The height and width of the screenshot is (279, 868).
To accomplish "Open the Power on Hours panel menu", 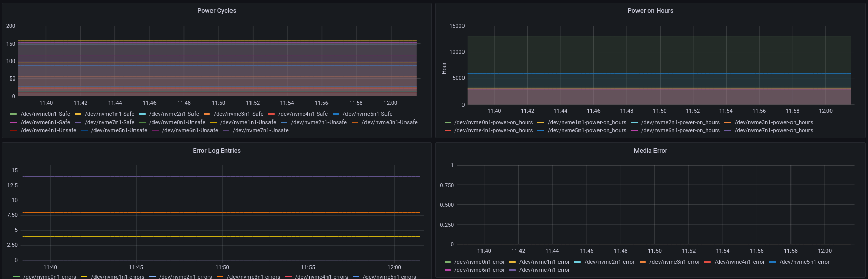I will coord(650,11).
